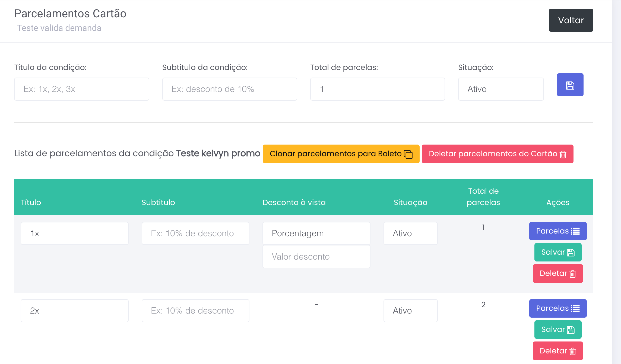Edit the Total de parcelas field
The height and width of the screenshot is (364, 621).
(377, 89)
